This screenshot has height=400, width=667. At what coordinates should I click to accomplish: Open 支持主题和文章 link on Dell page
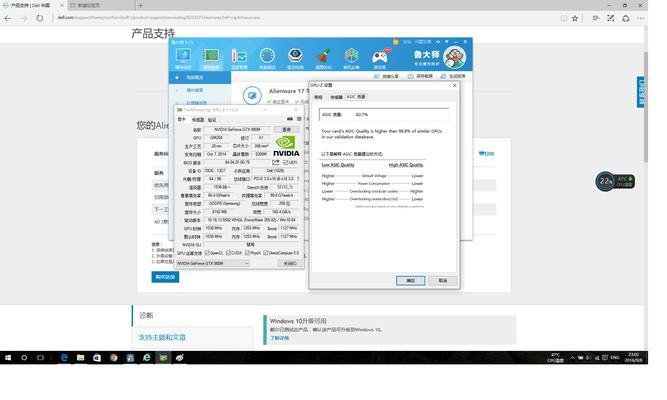(x=162, y=337)
